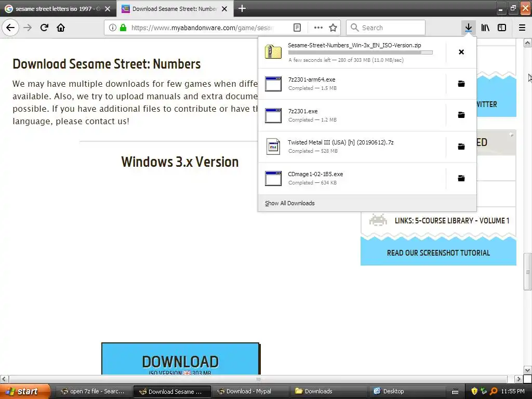Click the 11:55 PM system clock
Screen dimensions: 532x399
click(513, 391)
